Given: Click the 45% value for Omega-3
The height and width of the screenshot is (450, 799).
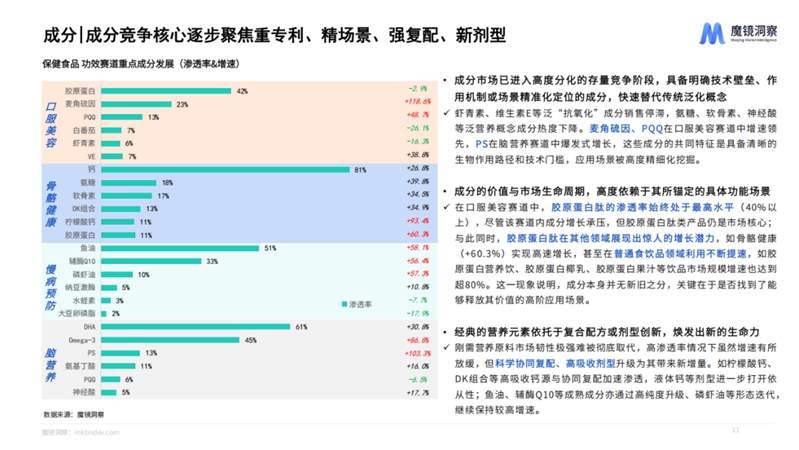Looking at the screenshot, I should [x=251, y=340].
